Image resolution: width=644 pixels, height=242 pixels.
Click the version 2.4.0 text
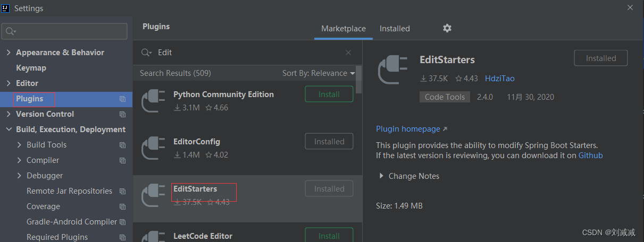click(485, 97)
